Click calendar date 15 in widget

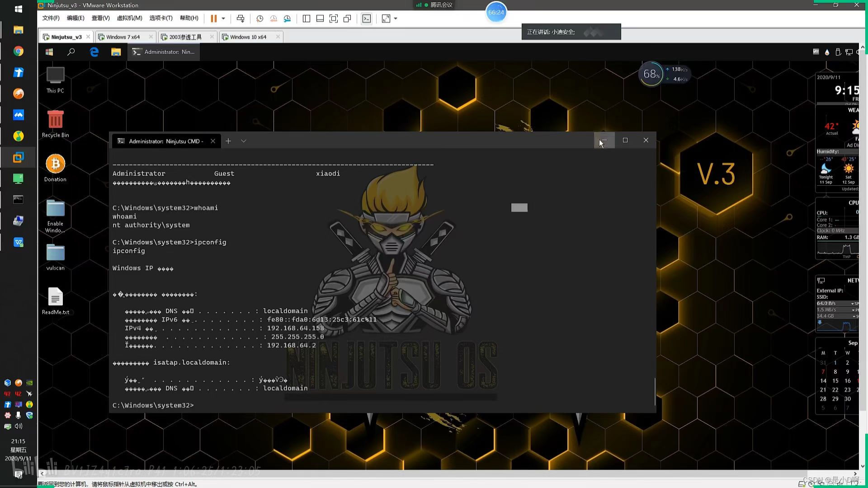[x=835, y=381]
